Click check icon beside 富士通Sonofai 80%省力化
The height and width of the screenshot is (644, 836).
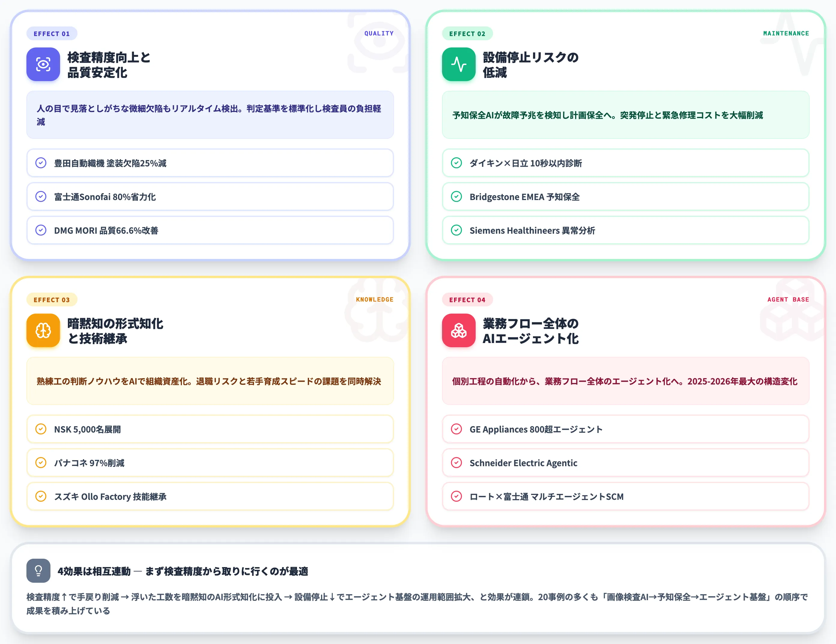(x=41, y=196)
